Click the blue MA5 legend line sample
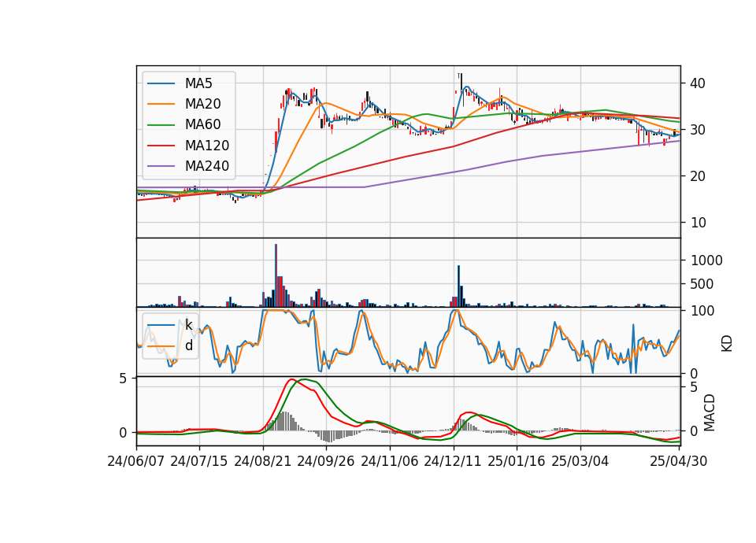This screenshot has width=756, height=543. click(161, 83)
